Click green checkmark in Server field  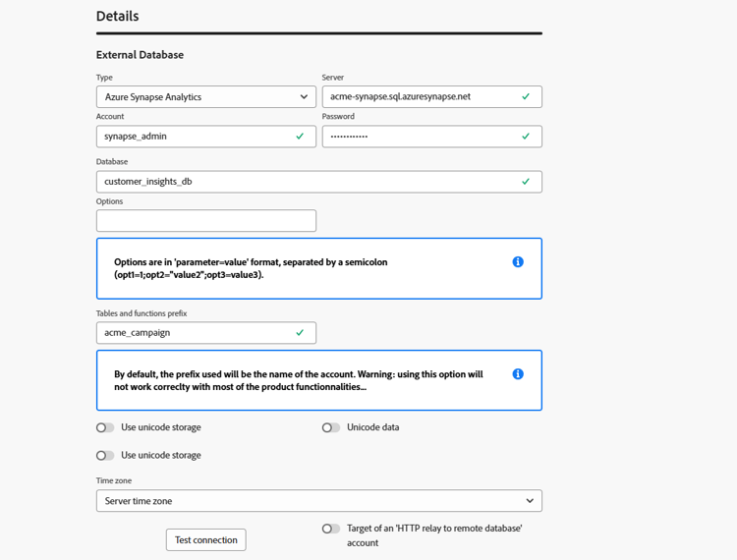coord(526,97)
